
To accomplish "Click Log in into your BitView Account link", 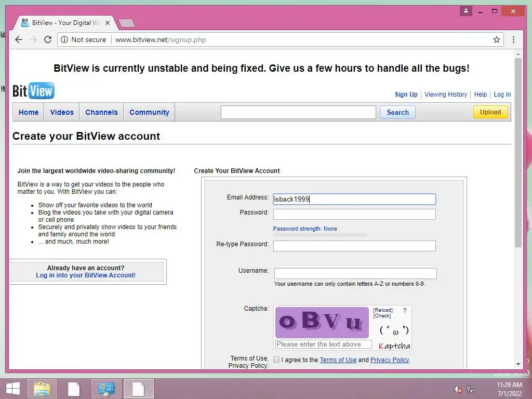I will click(86, 275).
